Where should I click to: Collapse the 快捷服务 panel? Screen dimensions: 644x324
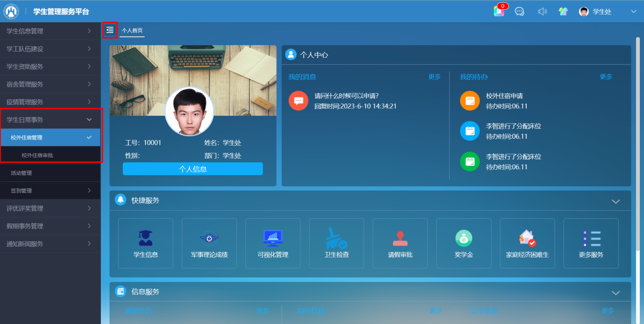[x=616, y=201]
